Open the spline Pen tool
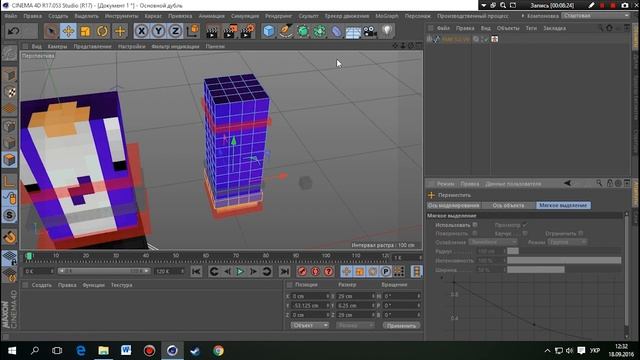Image resolution: width=640 pixels, height=360 pixels. [286, 31]
